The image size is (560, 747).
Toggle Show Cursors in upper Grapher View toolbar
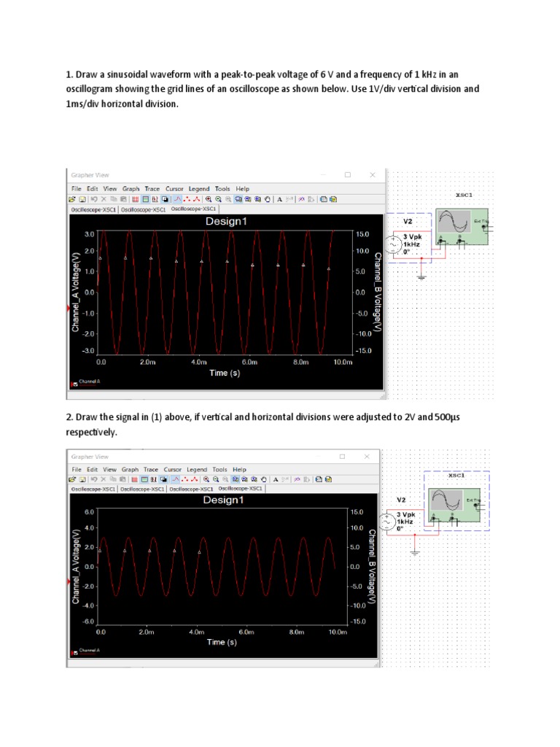[x=155, y=199]
